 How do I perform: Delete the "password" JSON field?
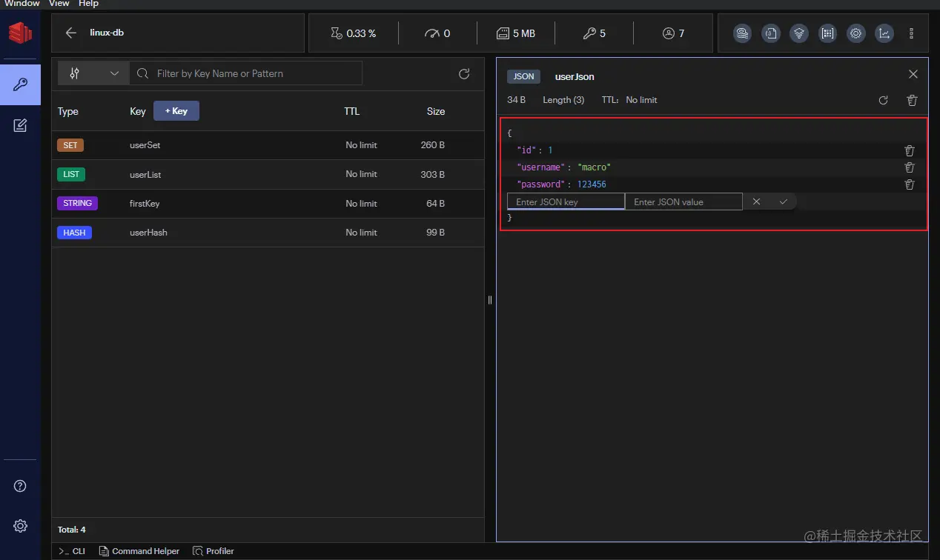pos(910,184)
